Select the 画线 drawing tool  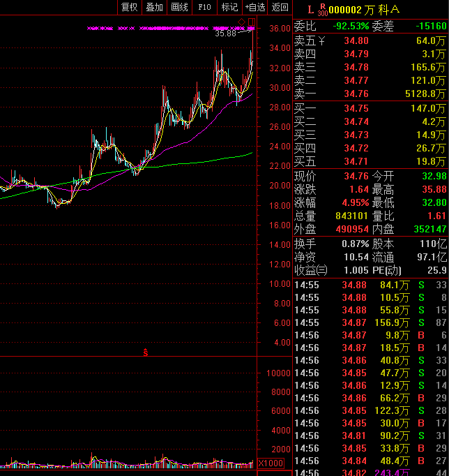(180, 8)
